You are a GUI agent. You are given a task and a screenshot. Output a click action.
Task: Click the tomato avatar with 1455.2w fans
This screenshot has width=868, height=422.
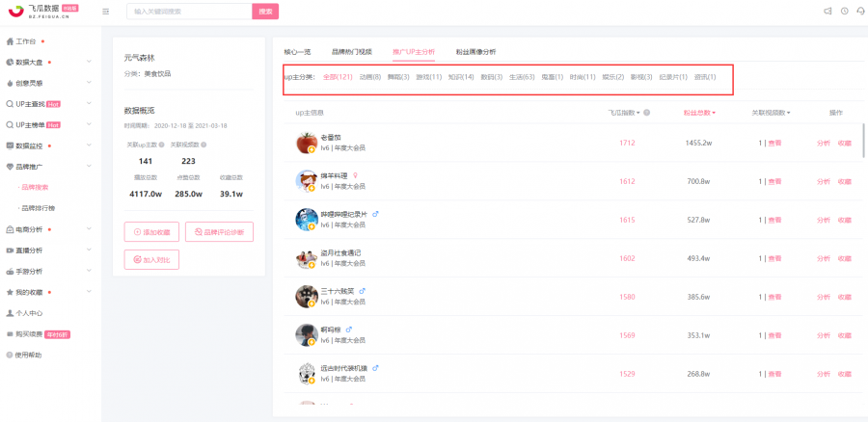tap(307, 143)
